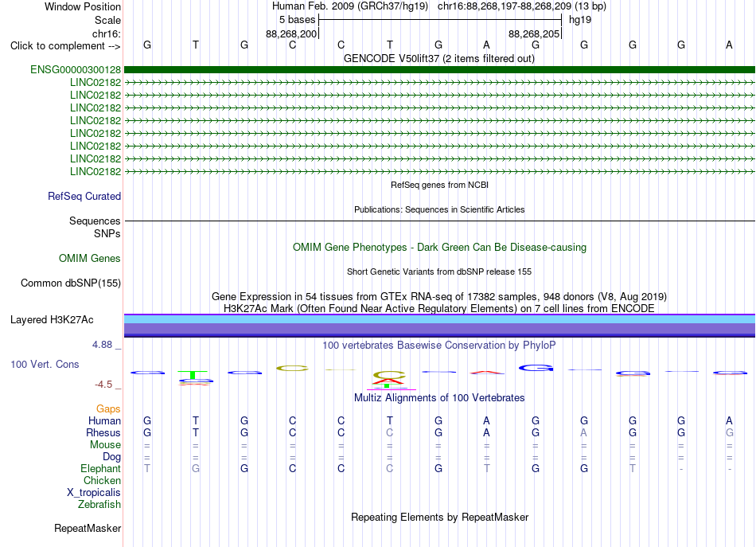Select the X_tropicalis species label
Viewport: 756px width, 547px height.
94,493
